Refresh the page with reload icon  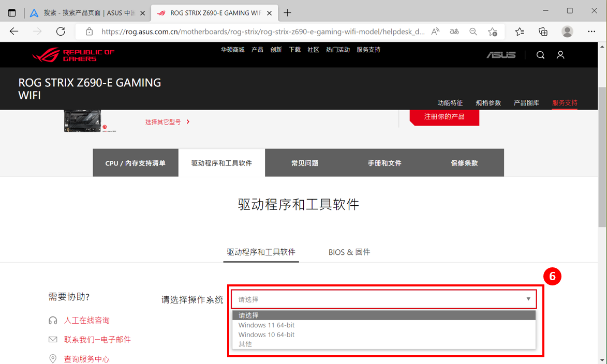61,32
